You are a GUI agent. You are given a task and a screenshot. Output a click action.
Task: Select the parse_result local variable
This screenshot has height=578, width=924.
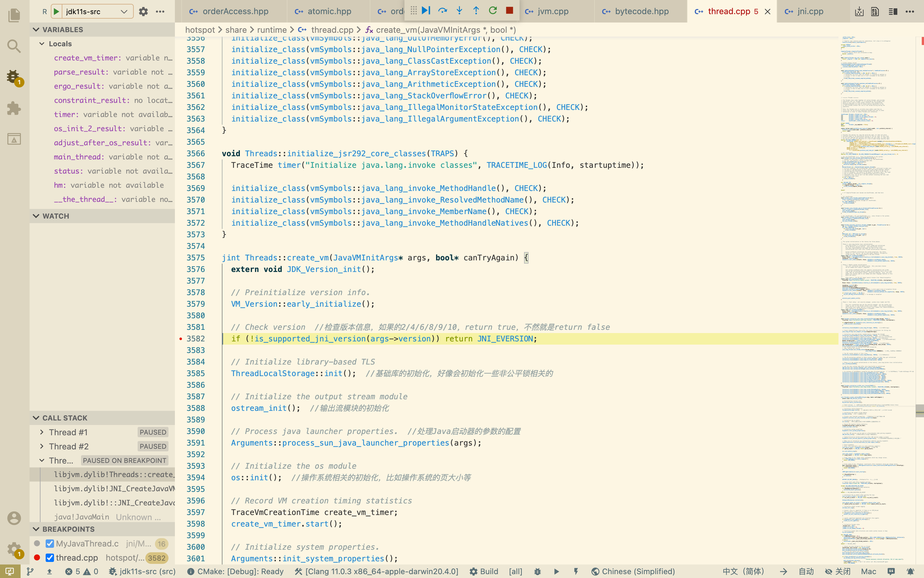[x=102, y=72]
